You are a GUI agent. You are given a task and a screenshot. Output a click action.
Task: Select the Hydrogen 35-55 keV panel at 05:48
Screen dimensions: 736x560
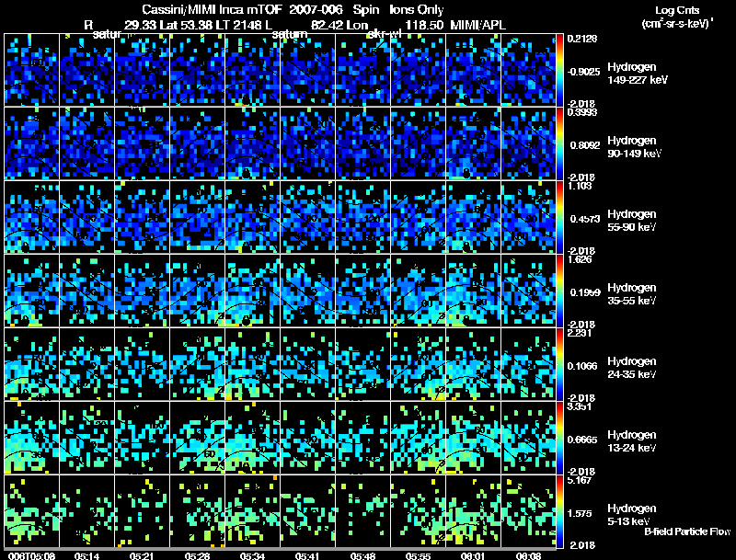[362, 291]
